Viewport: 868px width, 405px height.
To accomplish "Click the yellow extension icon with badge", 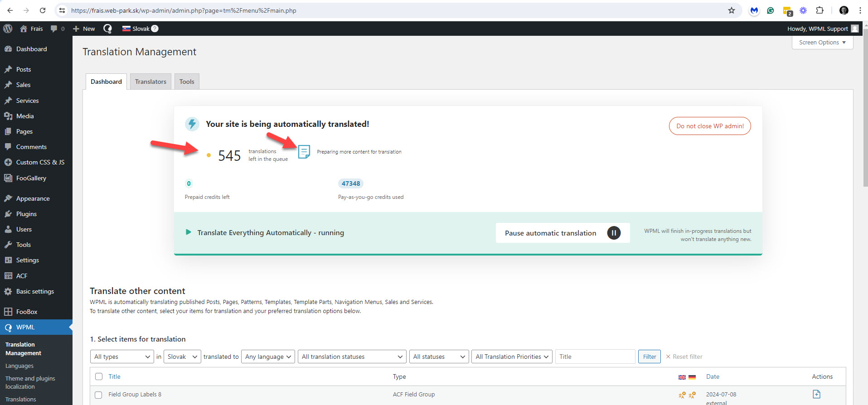I will 787,11.
